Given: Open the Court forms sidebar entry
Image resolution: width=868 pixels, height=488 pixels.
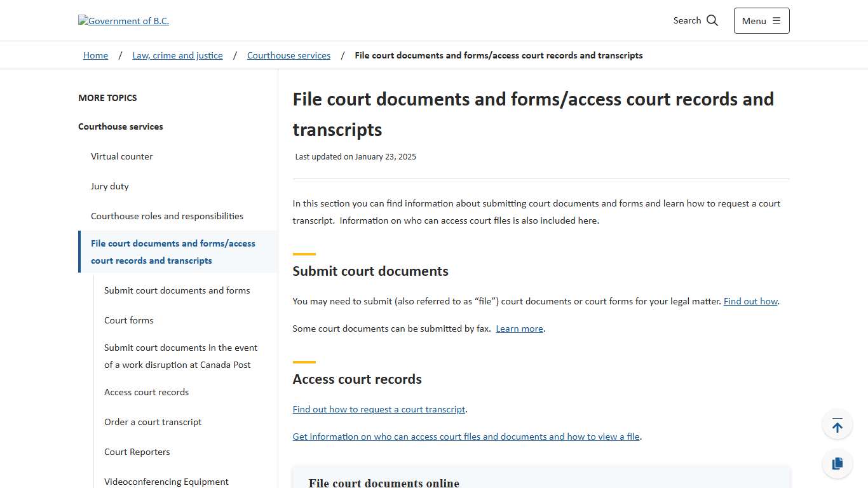Looking at the screenshot, I should pos(128,320).
